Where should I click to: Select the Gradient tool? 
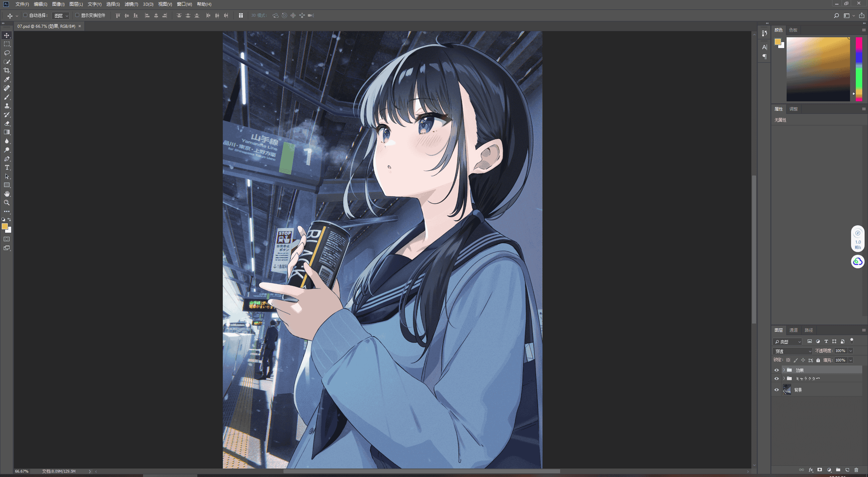coord(7,132)
